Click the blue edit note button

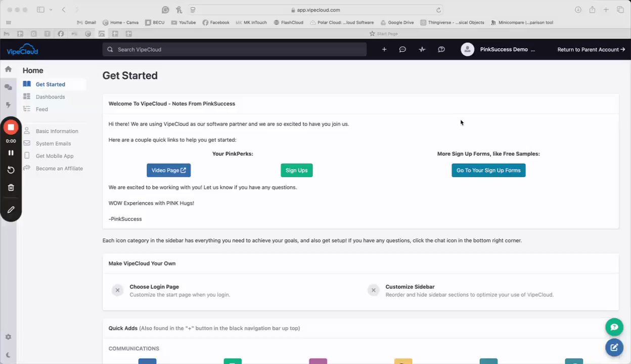(614, 347)
